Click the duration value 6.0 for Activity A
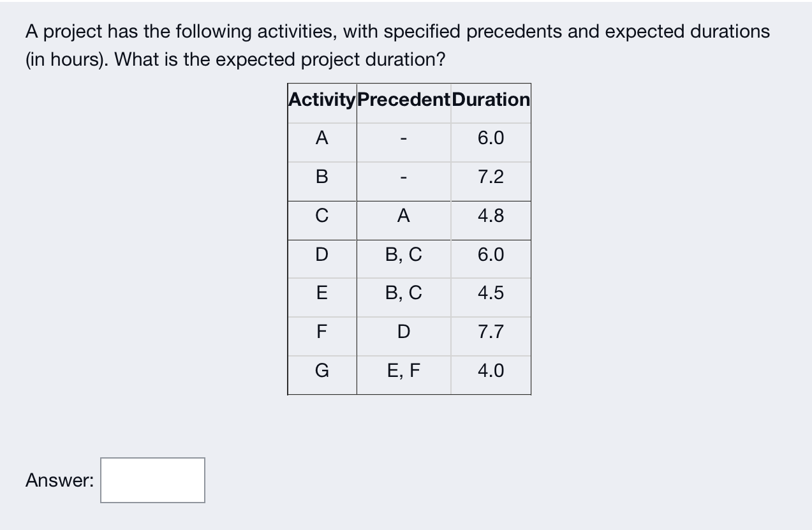The height and width of the screenshot is (530, 812). point(490,138)
